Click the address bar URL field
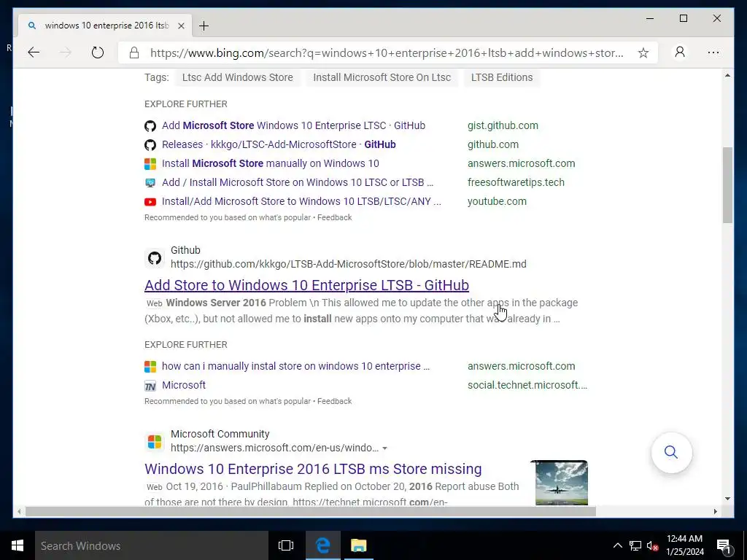The width and height of the screenshot is (747, 560). (387, 52)
